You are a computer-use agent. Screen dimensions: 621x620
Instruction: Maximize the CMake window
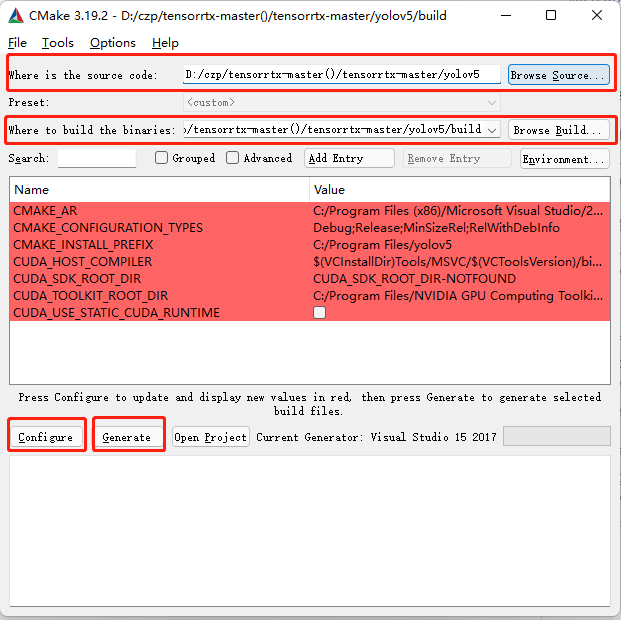(551, 16)
